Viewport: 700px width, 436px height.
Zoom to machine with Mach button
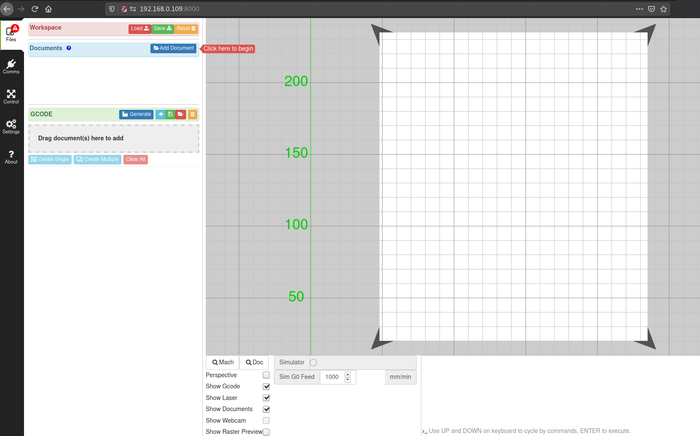click(x=223, y=362)
